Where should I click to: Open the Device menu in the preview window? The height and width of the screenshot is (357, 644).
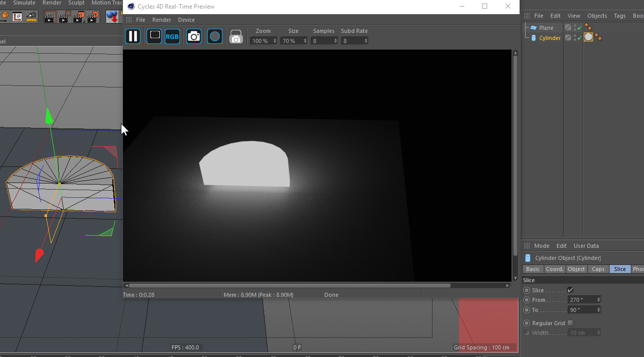pyautogui.click(x=186, y=20)
